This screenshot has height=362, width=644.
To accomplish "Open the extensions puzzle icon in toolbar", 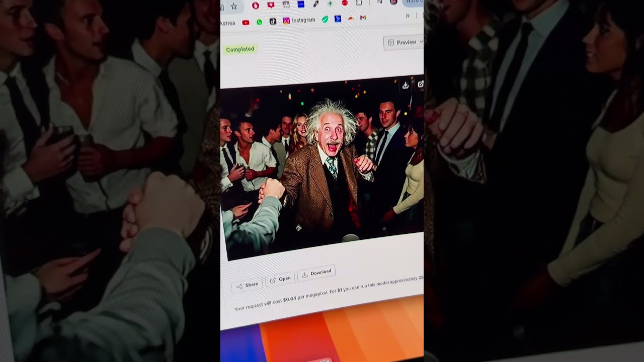I will (359, 3).
